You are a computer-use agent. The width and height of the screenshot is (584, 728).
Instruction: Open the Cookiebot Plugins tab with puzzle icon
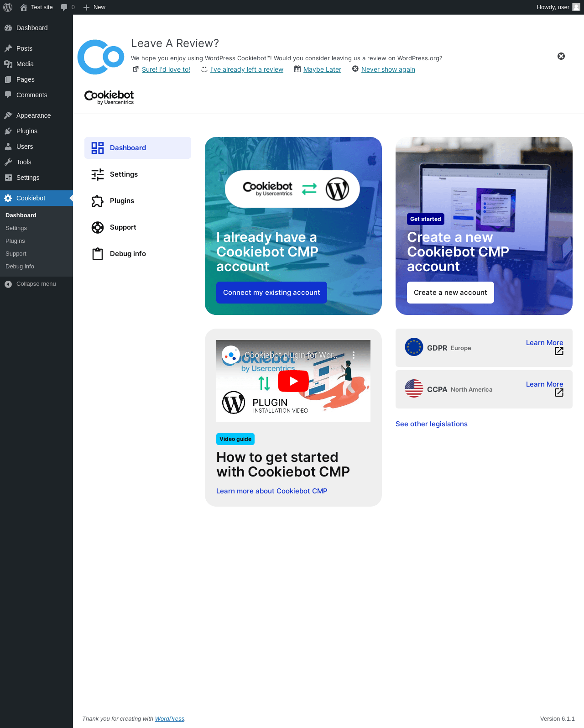click(x=138, y=201)
